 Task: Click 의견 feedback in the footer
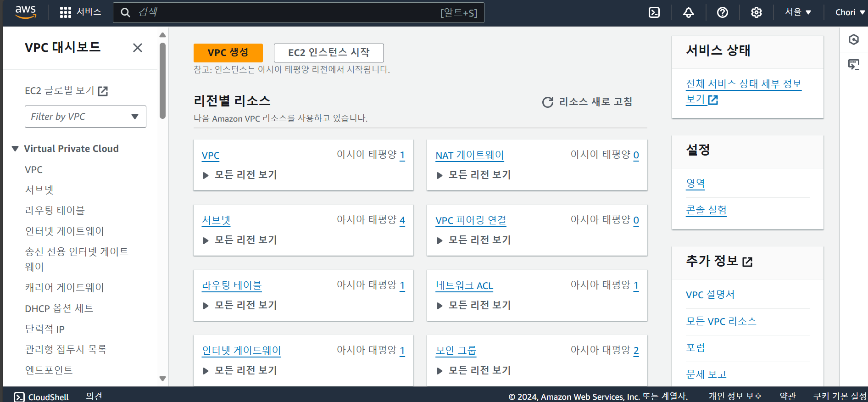94,396
